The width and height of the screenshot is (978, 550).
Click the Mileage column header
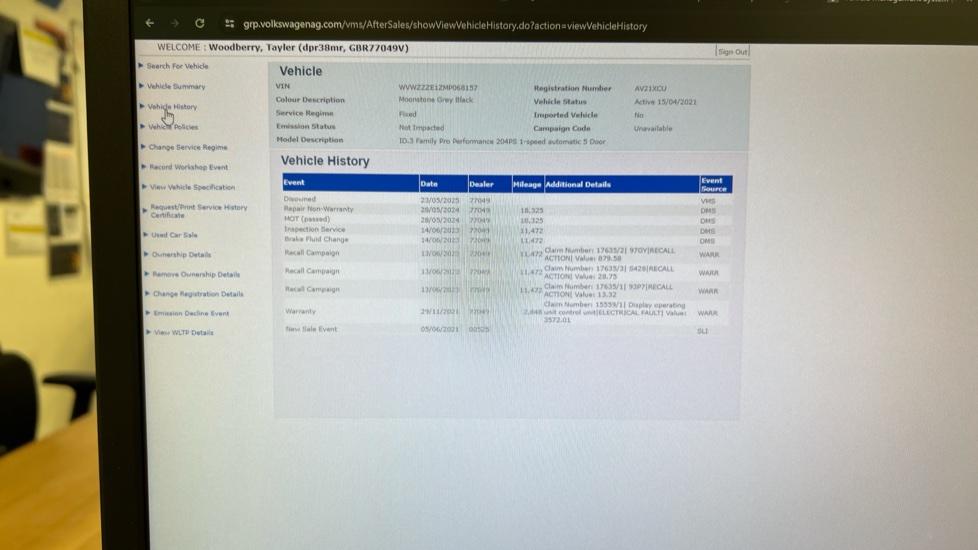pyautogui.click(x=527, y=185)
